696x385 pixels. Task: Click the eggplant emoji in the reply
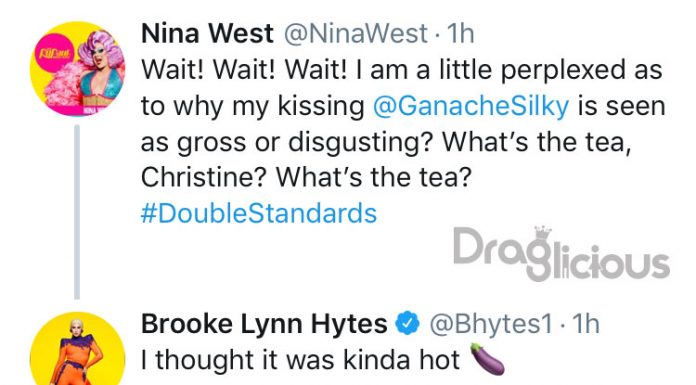(x=487, y=359)
